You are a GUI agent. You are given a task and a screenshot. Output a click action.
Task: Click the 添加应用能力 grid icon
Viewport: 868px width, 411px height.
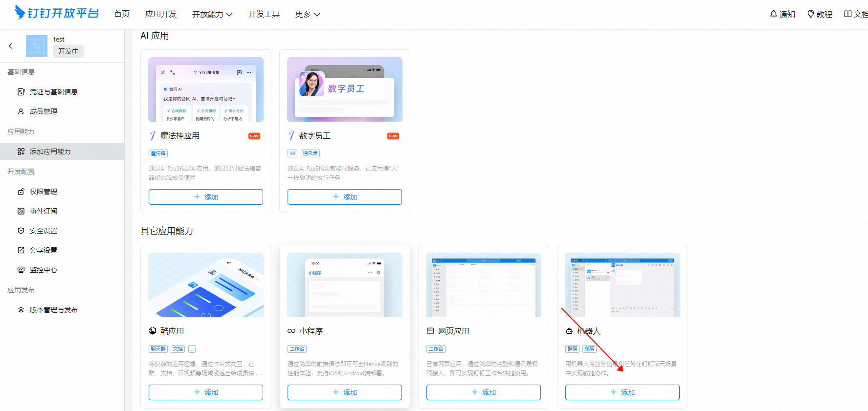pyautogui.click(x=21, y=151)
